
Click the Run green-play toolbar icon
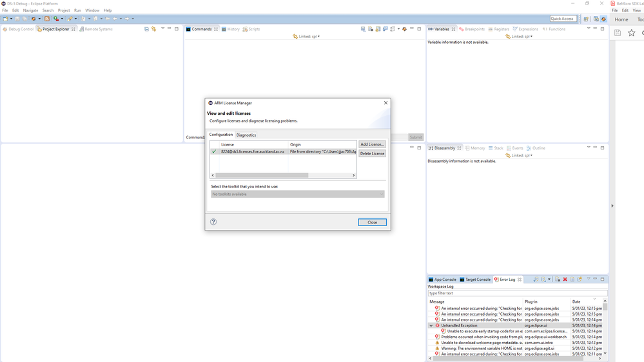coord(56,19)
